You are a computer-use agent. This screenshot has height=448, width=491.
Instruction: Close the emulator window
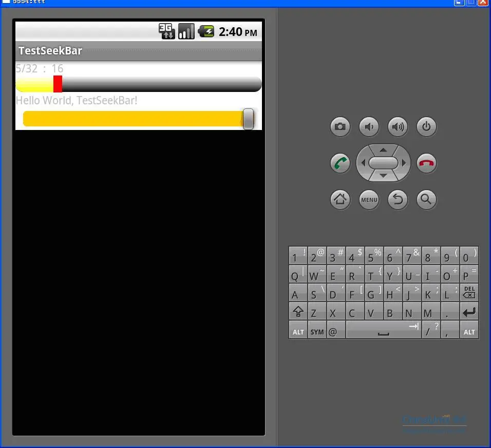click(483, 3)
